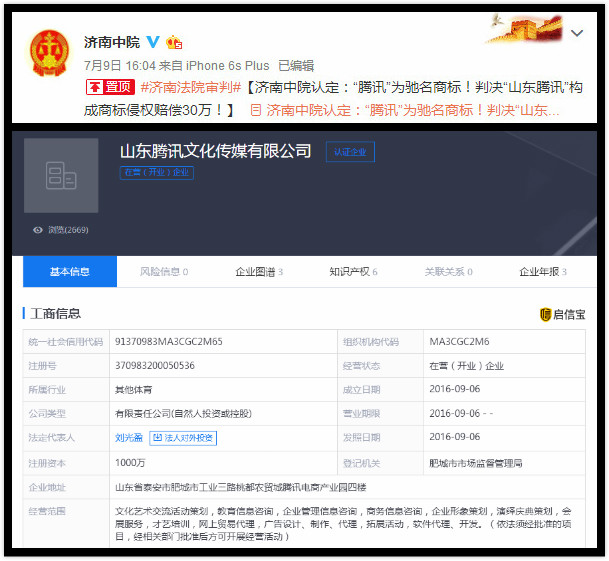This screenshot has width=609, height=561.
Task: Switch to the 知识产权 tab
Action: [x=353, y=272]
